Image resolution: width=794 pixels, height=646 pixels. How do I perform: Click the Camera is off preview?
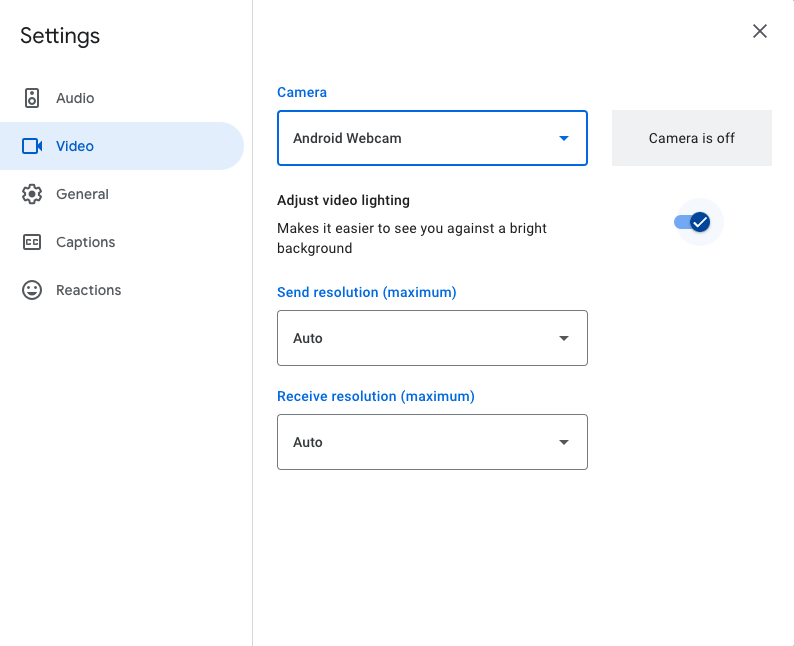pyautogui.click(x=691, y=138)
